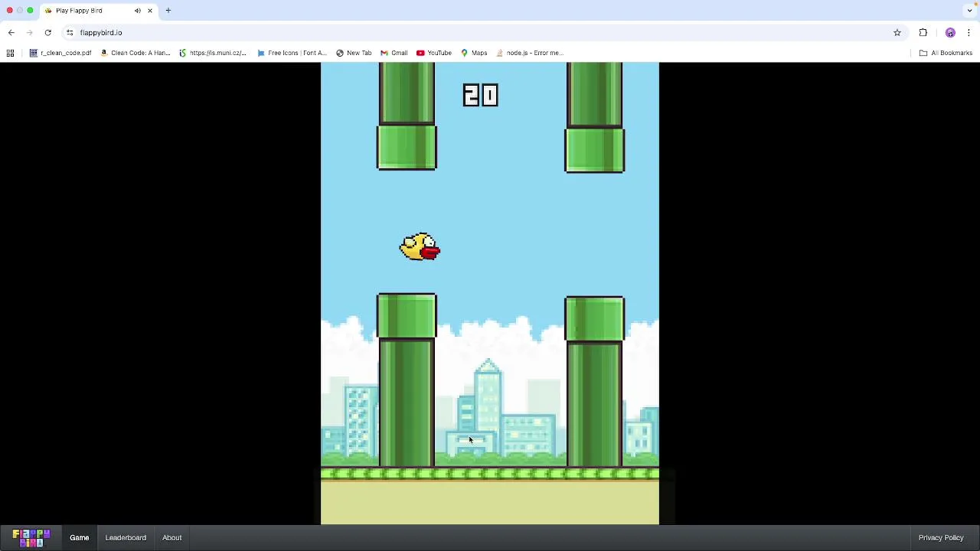
Task: Expand the tab search chevron
Action: tap(969, 11)
